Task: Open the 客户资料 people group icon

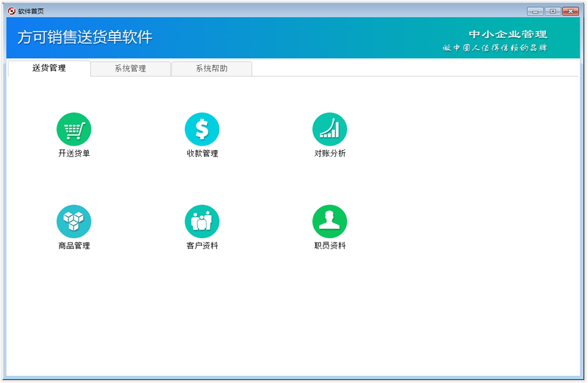Action: pyautogui.click(x=202, y=220)
